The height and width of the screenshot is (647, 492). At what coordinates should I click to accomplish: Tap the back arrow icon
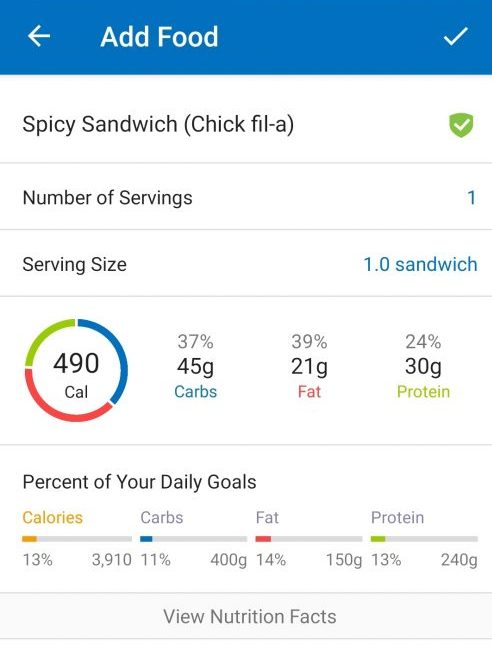coord(39,36)
